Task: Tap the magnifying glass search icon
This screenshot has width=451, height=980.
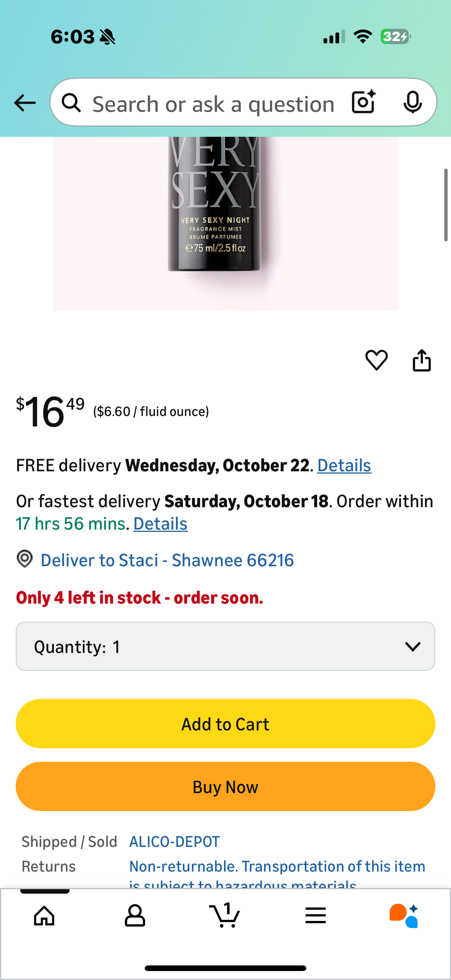Action: point(71,103)
